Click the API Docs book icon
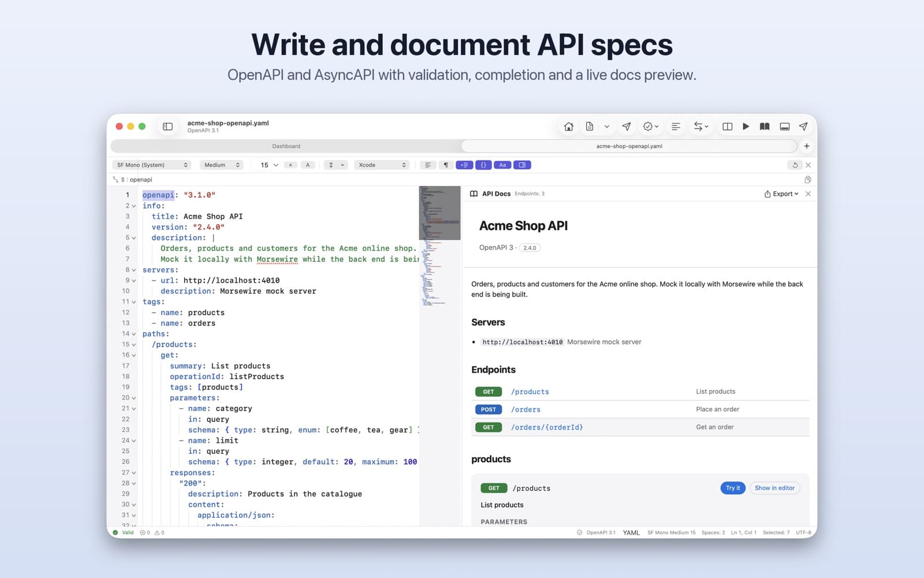Viewport: 924px width, 578px height. pos(474,194)
